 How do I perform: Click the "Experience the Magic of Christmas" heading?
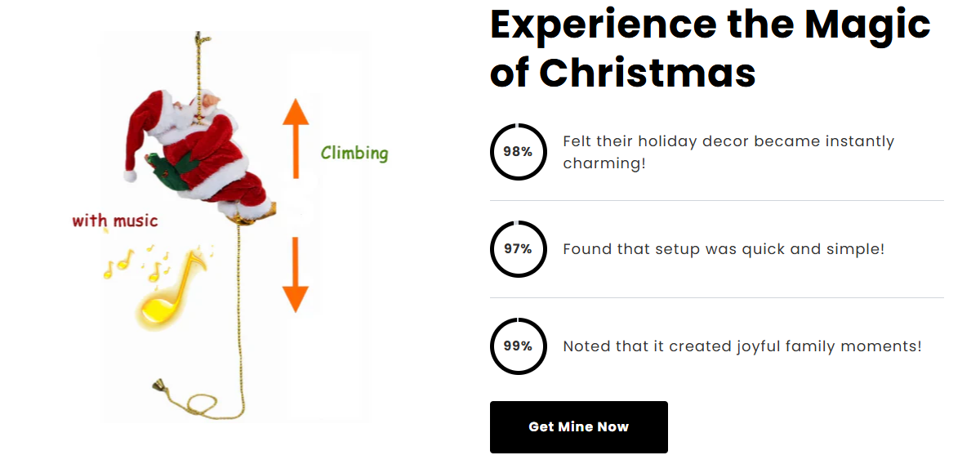point(709,47)
